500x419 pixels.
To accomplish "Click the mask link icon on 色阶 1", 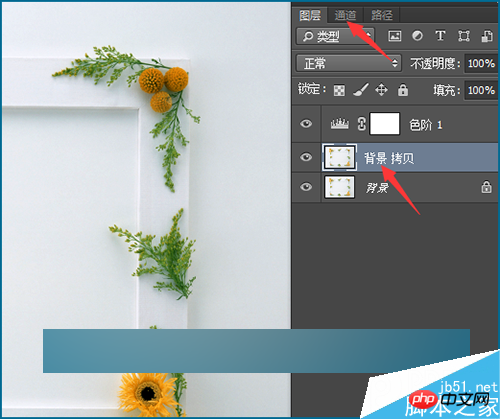I will 362,124.
